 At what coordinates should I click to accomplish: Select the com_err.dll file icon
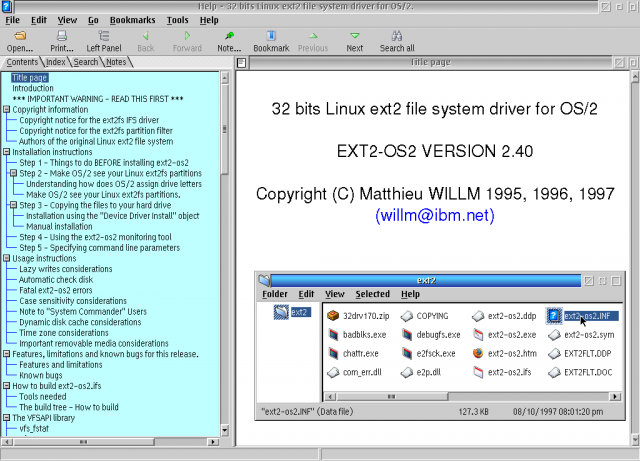[x=333, y=372]
